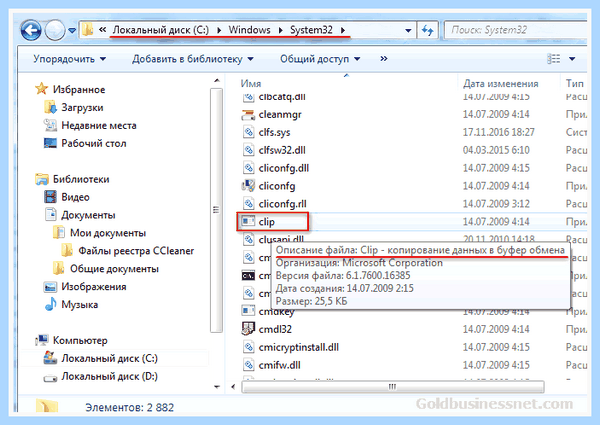
Task: Select the cliconfg application shield icon
Action: coord(248,186)
